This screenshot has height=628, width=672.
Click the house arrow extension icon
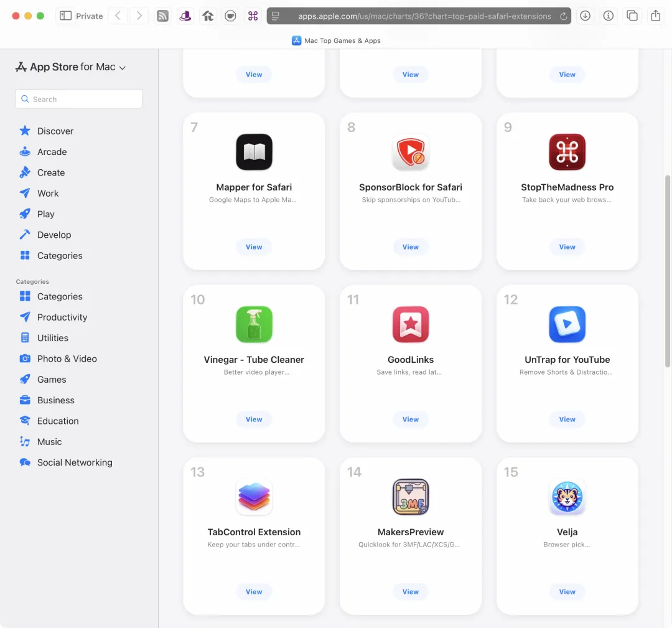pyautogui.click(x=208, y=16)
